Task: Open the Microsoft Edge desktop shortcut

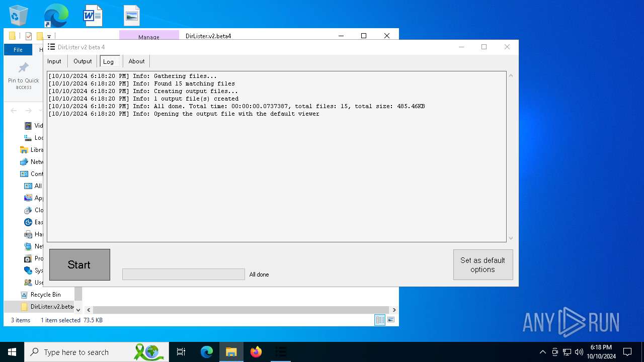Action: 56,16
